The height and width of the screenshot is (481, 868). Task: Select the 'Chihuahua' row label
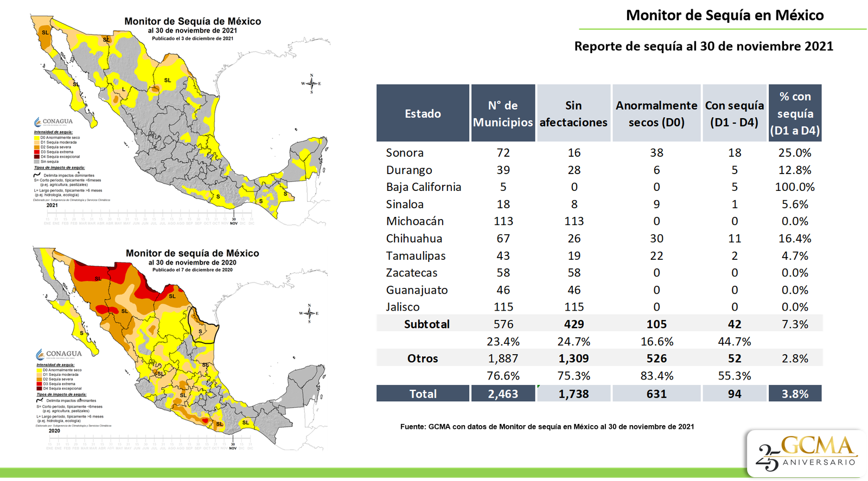[x=414, y=239]
